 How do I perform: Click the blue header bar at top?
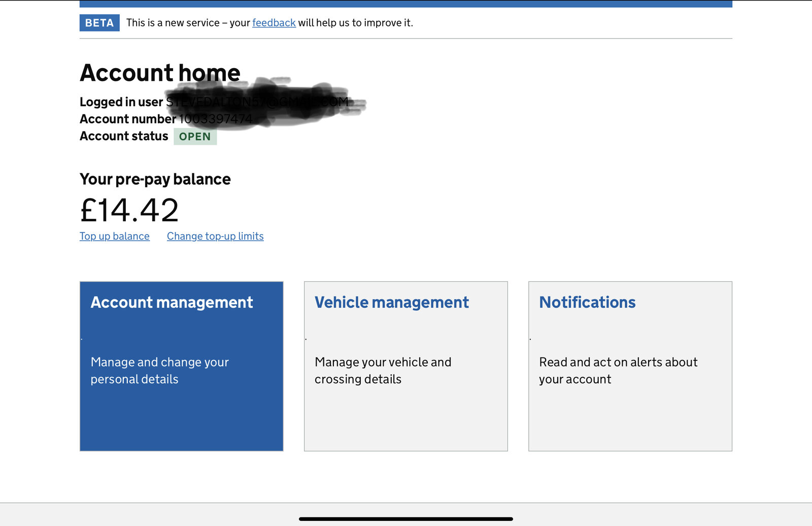[x=405, y=4]
